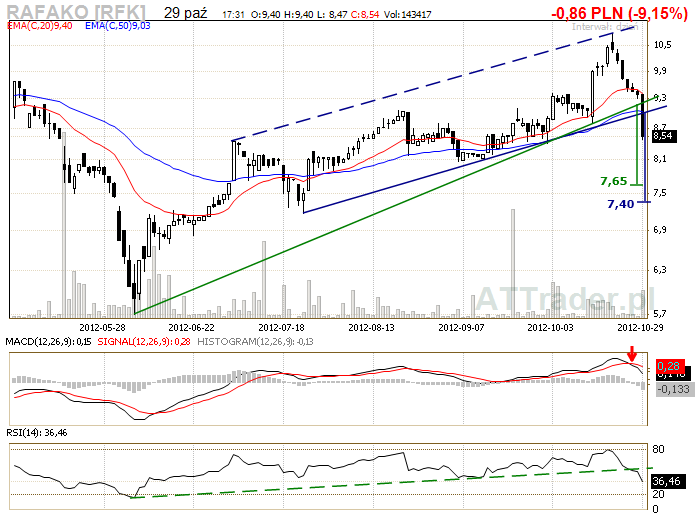Click the black 36,46 RSI value tag
Screen dimensions: 700x522
(667, 481)
